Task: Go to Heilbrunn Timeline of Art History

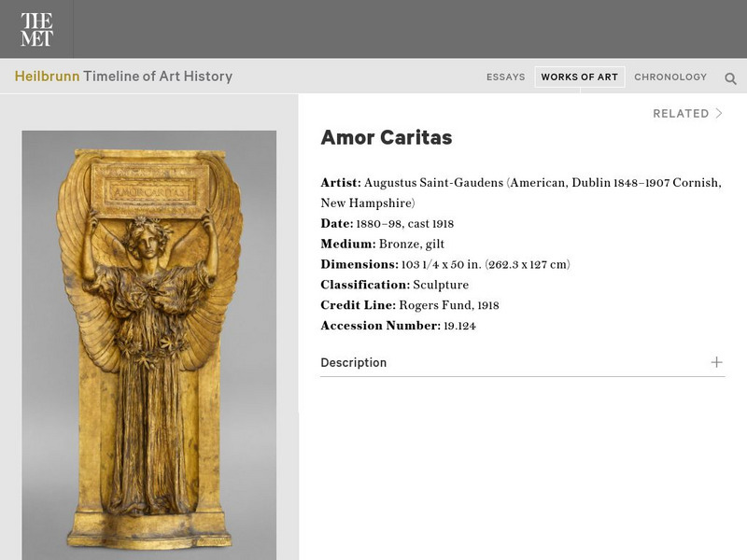Action: click(x=123, y=77)
